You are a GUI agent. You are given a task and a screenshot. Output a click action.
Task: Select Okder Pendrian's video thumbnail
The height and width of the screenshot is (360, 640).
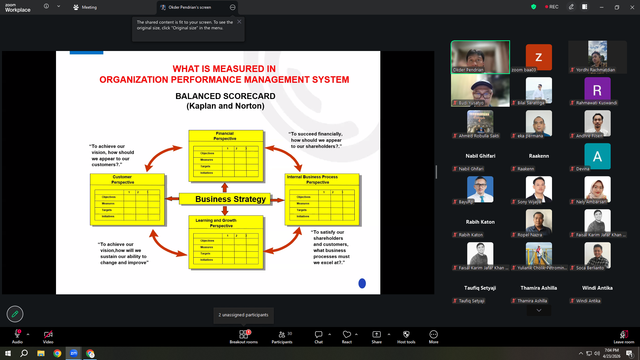[x=480, y=57]
